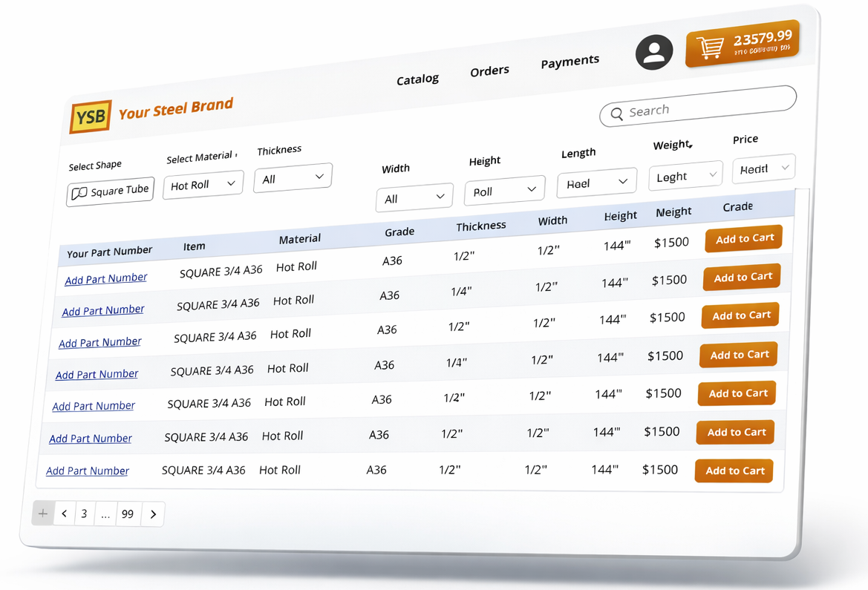Click the Square Tube shape icon
868x590 pixels.
[x=79, y=194]
